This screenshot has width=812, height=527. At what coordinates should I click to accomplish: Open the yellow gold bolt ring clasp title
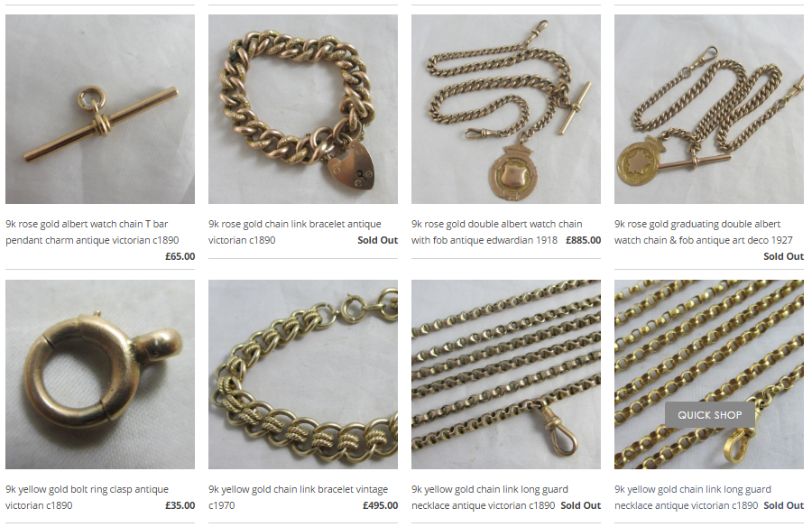point(87,497)
